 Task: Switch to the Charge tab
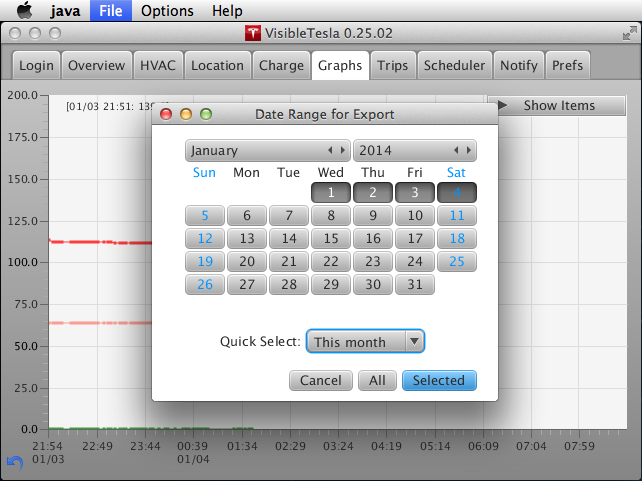[x=281, y=65]
